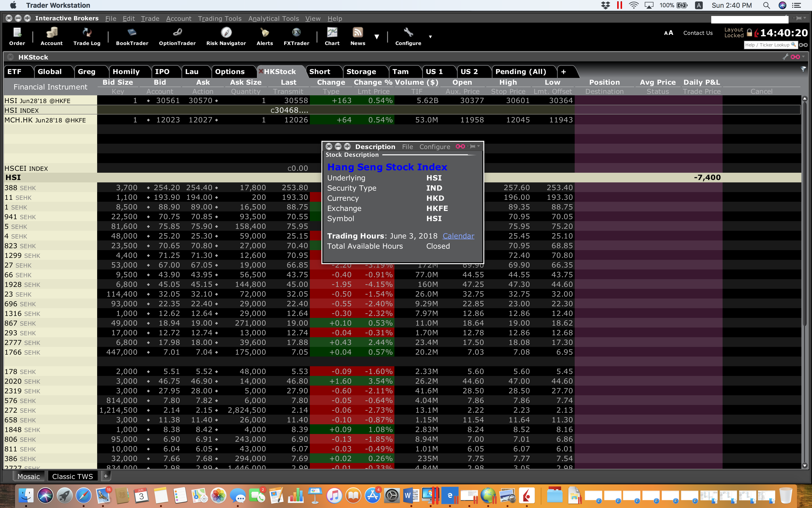Expand the toolbar overflow arrow after News
The image size is (812, 508).
tap(377, 37)
